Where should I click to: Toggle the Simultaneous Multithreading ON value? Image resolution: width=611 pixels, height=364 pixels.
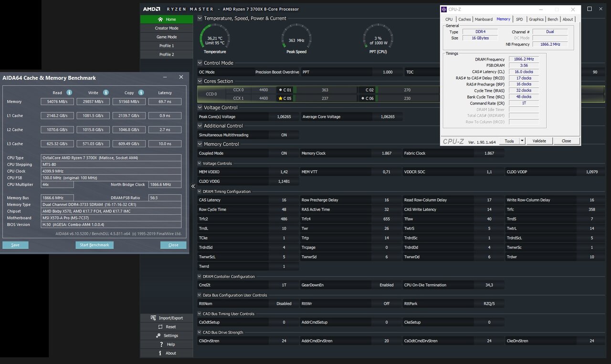tap(284, 135)
